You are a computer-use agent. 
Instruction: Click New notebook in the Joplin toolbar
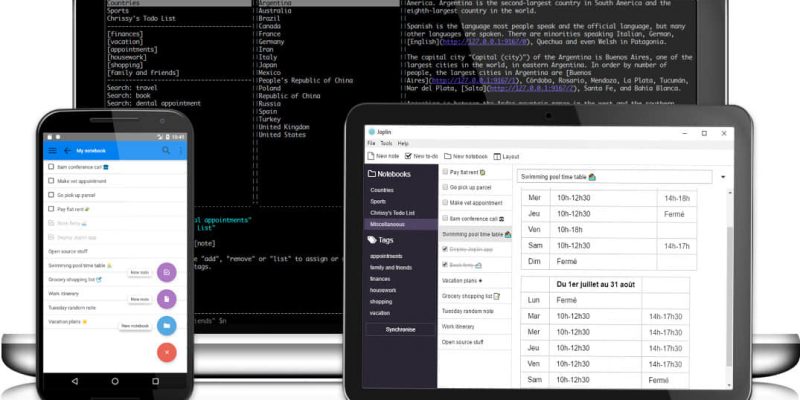466,156
